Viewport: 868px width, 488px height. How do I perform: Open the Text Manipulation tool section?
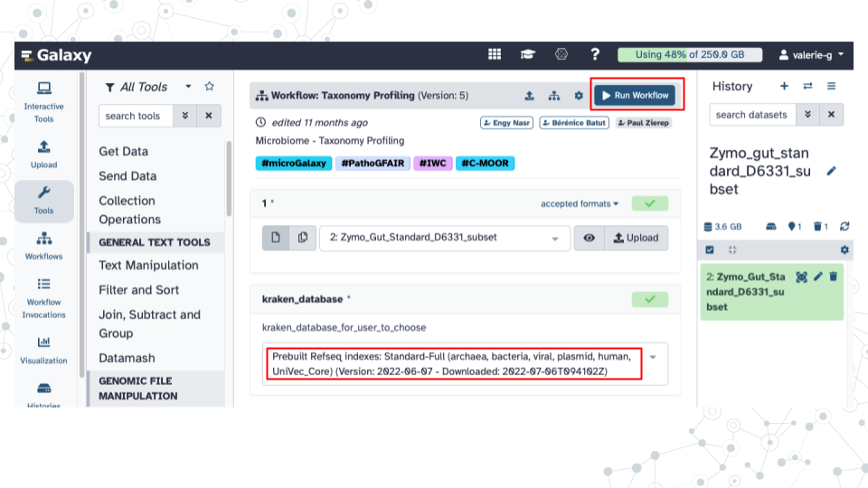coord(148,265)
